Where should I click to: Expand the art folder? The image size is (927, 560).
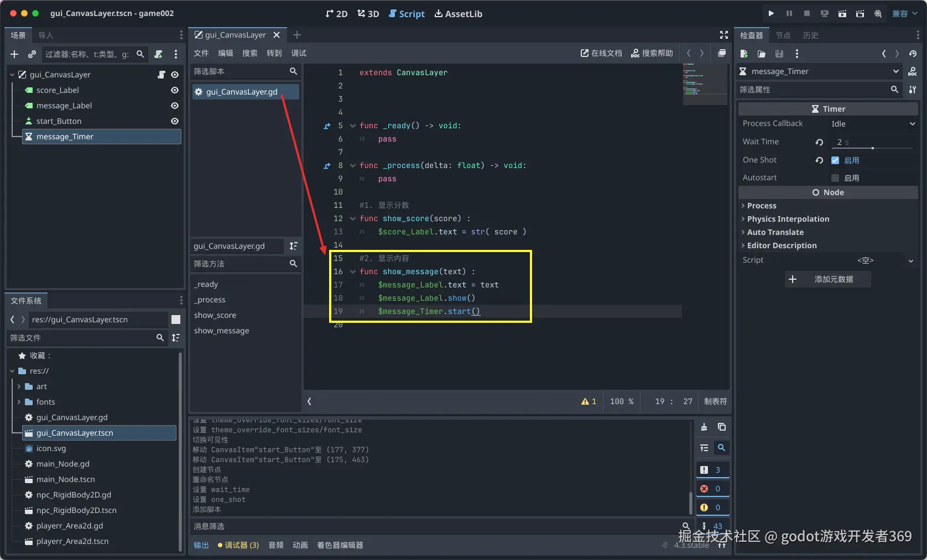19,386
